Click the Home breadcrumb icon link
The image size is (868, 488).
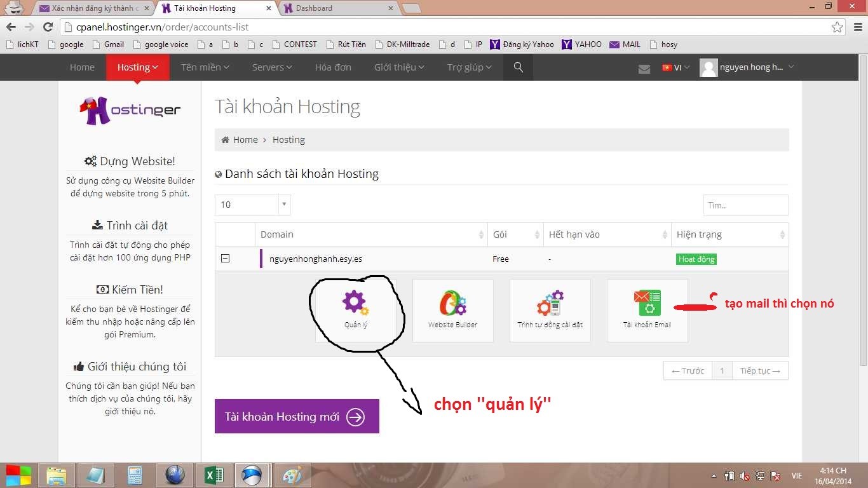[x=240, y=140]
